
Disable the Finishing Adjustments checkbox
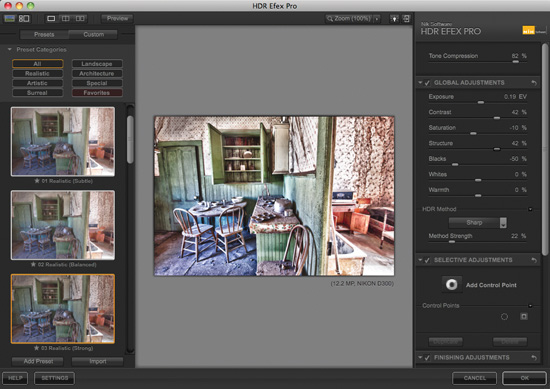pos(427,358)
